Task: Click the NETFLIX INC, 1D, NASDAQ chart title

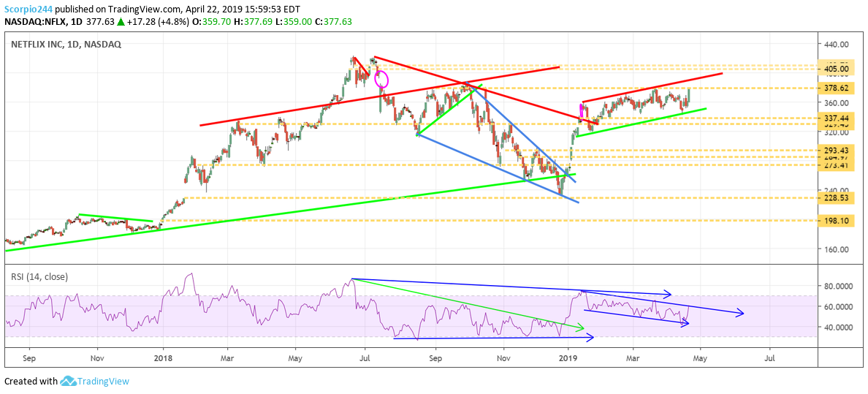Action: click(x=66, y=44)
